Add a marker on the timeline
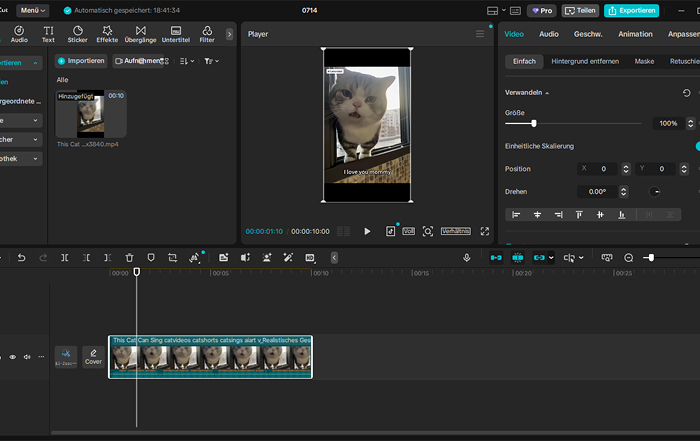The image size is (700, 441). 151,258
